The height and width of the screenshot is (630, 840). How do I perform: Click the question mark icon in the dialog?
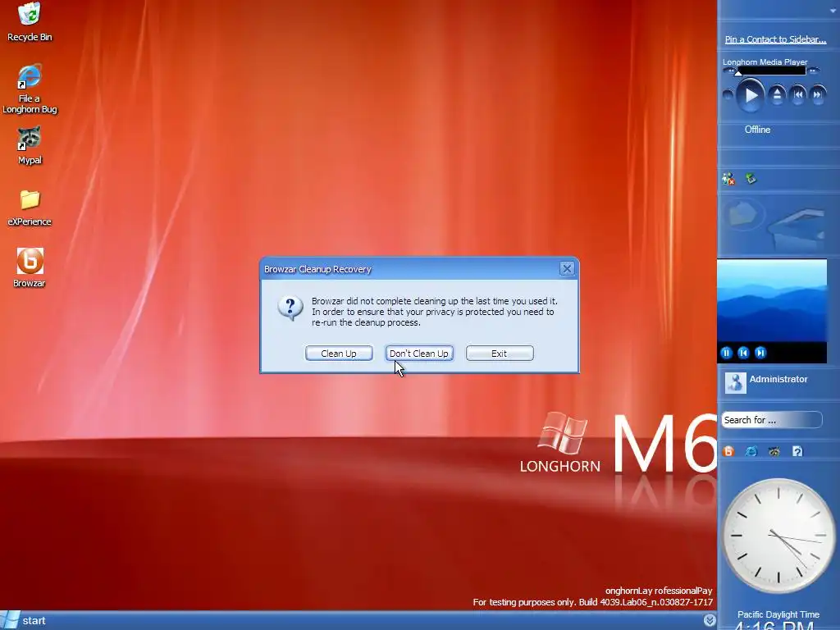pos(290,308)
